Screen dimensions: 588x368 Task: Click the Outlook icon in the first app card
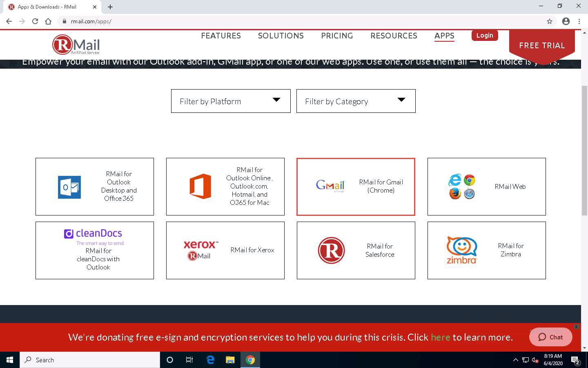69,187
